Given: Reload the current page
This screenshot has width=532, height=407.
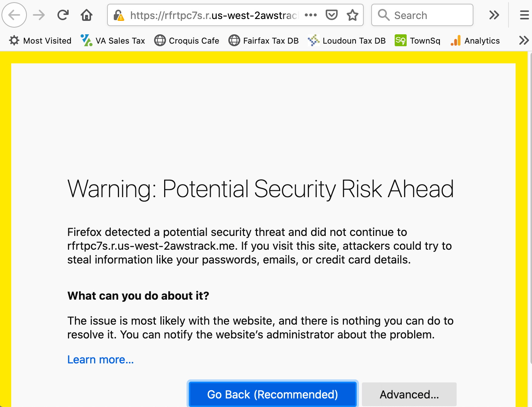Looking at the screenshot, I should tap(63, 15).
